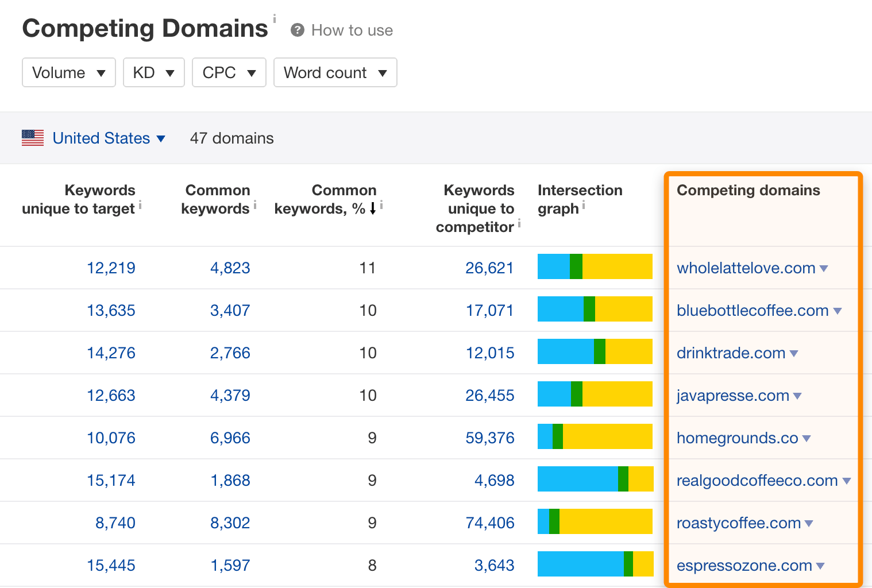Click info icon next to Intersection graph header
The height and width of the screenshot is (588, 872).
click(584, 205)
